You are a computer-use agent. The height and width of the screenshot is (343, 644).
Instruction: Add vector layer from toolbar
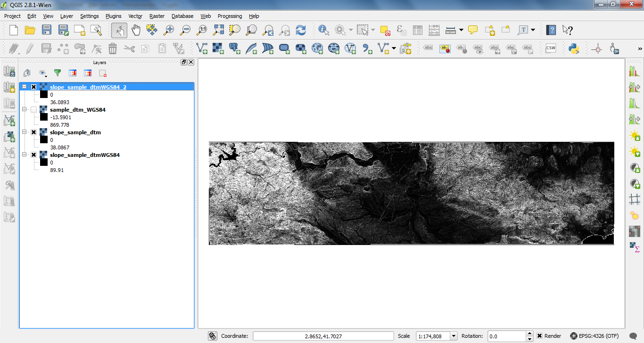click(x=201, y=48)
